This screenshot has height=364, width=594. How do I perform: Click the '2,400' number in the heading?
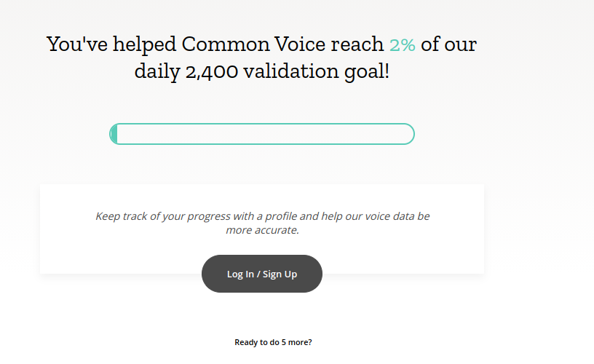point(212,71)
